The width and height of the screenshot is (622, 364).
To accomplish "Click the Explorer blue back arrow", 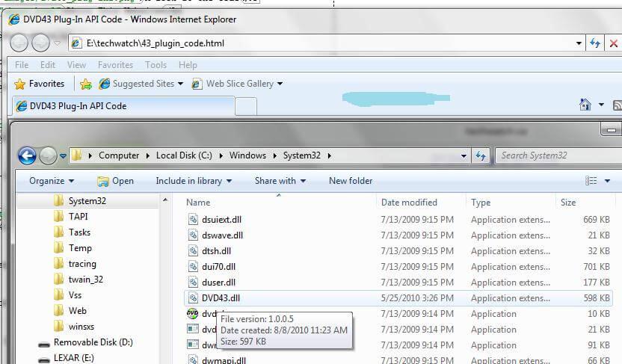I will click(x=27, y=155).
